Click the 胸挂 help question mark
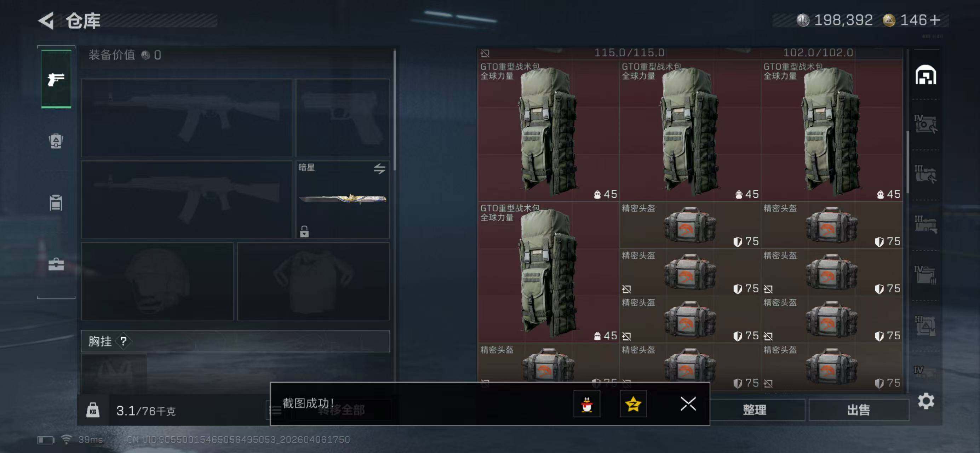Image resolution: width=980 pixels, height=453 pixels. coord(123,341)
